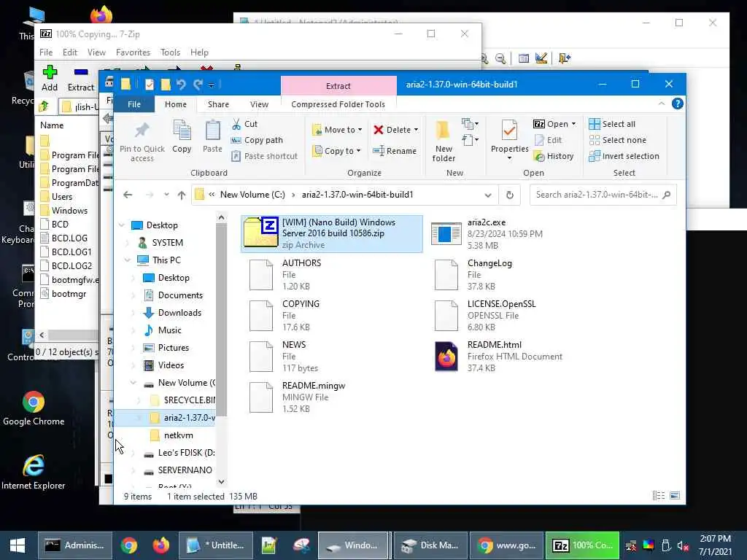This screenshot has width=747, height=560.
Task: Click the muted volume tray icon
Action: tap(683, 545)
